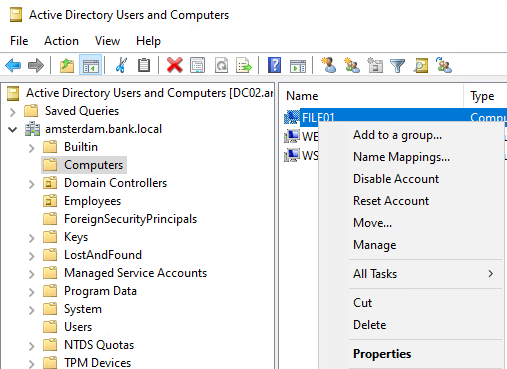
Task: Click the Create new organizational unit icon
Action: click(x=375, y=65)
